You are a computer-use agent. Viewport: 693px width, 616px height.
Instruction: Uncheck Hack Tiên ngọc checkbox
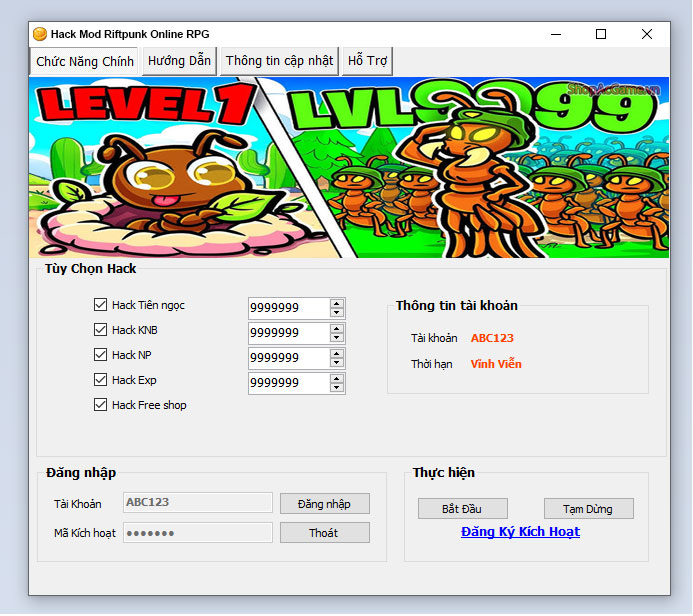tap(100, 304)
